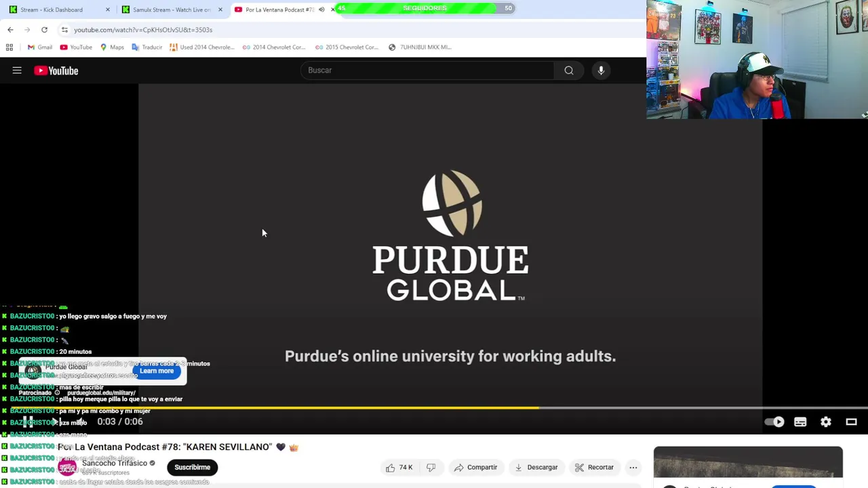The width and height of the screenshot is (868, 488).
Task: Reload the page with the refresh icon
Action: tap(44, 30)
